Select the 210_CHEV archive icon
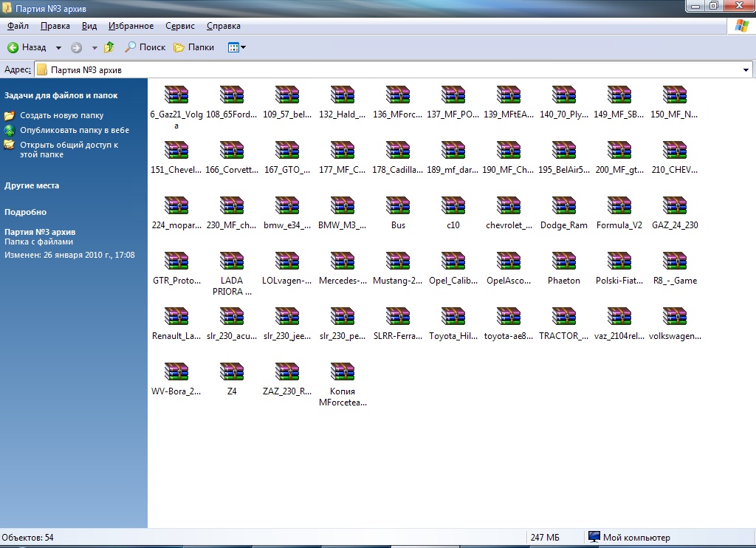The image size is (756, 548). [x=675, y=150]
